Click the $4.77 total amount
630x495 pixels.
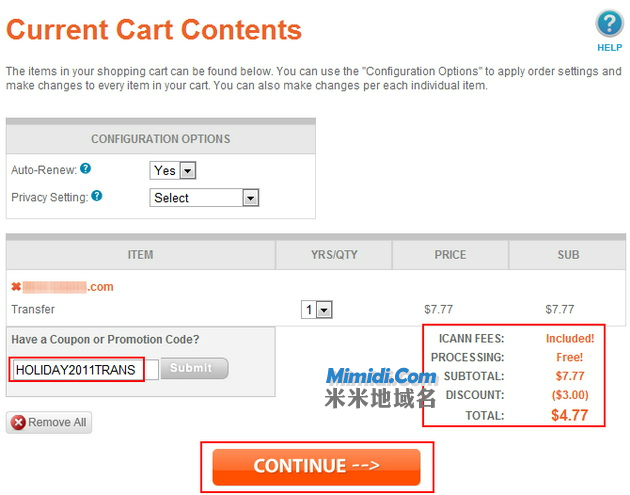pyautogui.click(x=570, y=415)
